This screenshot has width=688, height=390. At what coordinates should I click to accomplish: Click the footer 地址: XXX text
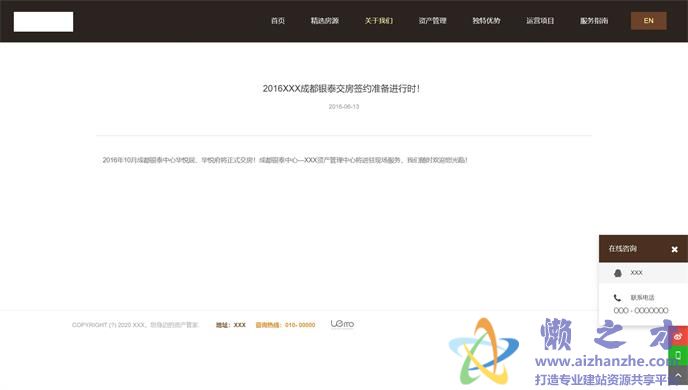tap(231, 325)
